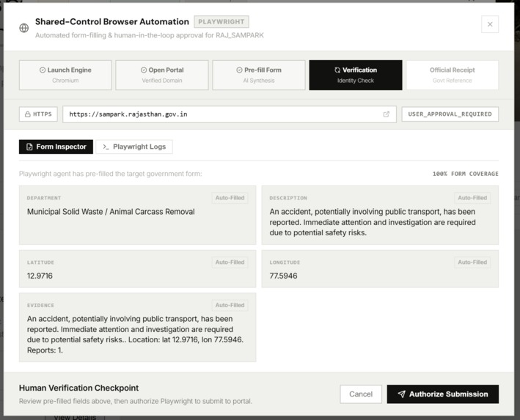Click the subtitle mentioning RAJ_SAMPARK
The height and width of the screenshot is (420, 520).
(150, 35)
